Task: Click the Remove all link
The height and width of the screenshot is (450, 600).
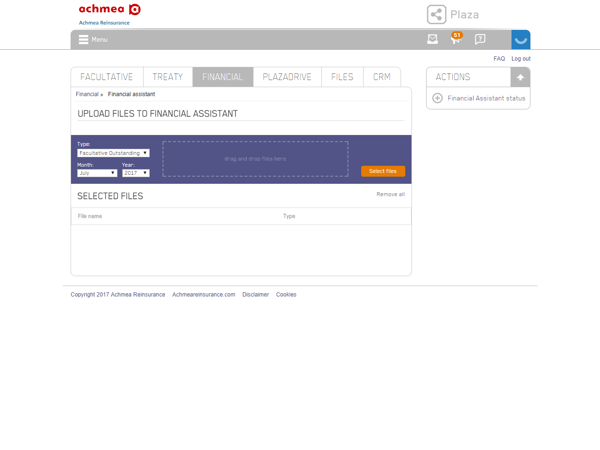Action: click(390, 194)
